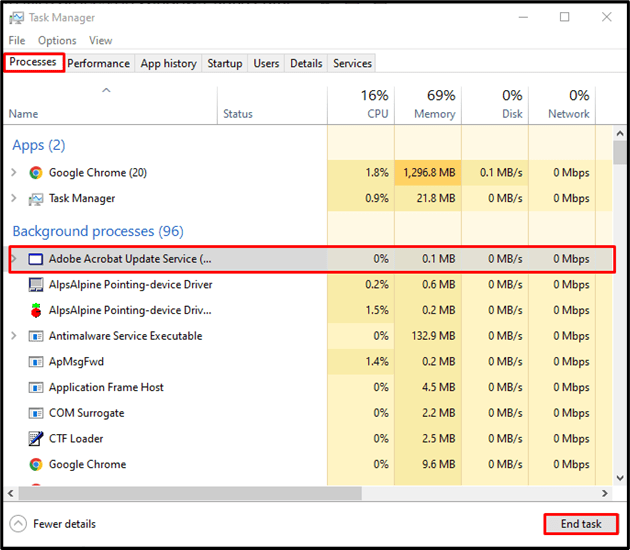Screen dimensions: 630x550
Task: Click the background Google Chrome process icon
Action: point(36,464)
